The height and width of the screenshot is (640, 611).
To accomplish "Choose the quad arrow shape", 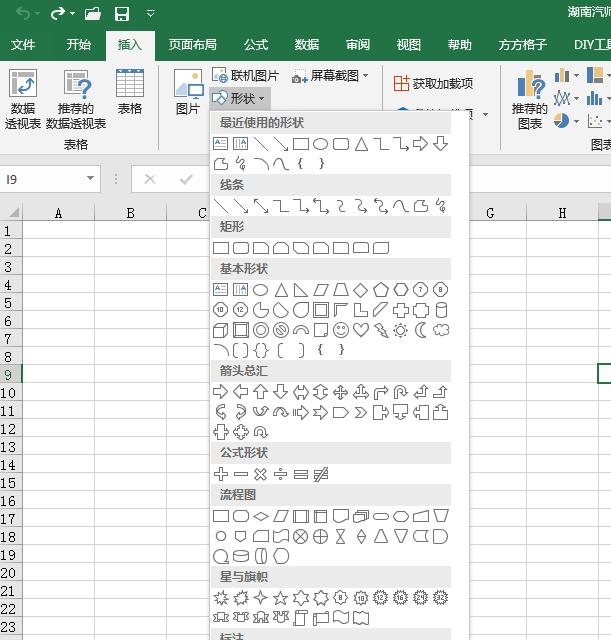I will coord(341,392).
